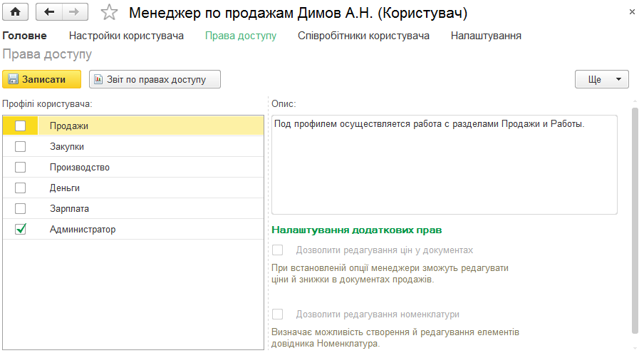
Task: Select the Деньги row text
Action: coord(65,188)
